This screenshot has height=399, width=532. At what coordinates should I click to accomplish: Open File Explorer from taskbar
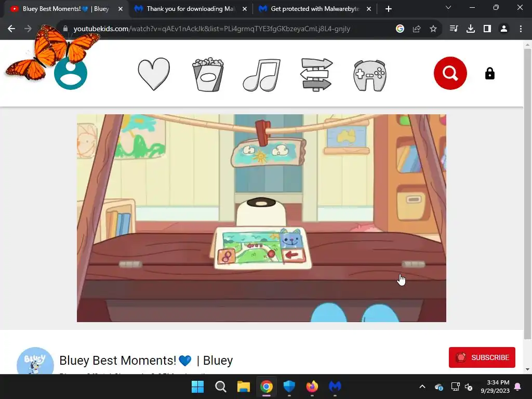244,387
